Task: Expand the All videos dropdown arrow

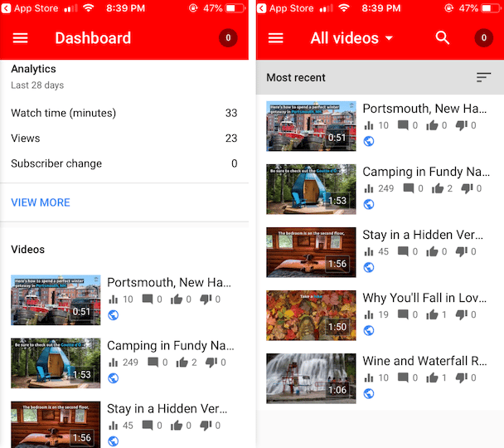Action: [389, 38]
